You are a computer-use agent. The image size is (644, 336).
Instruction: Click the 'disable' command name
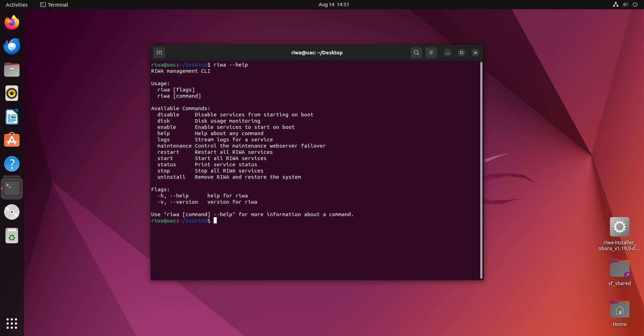tap(168, 115)
